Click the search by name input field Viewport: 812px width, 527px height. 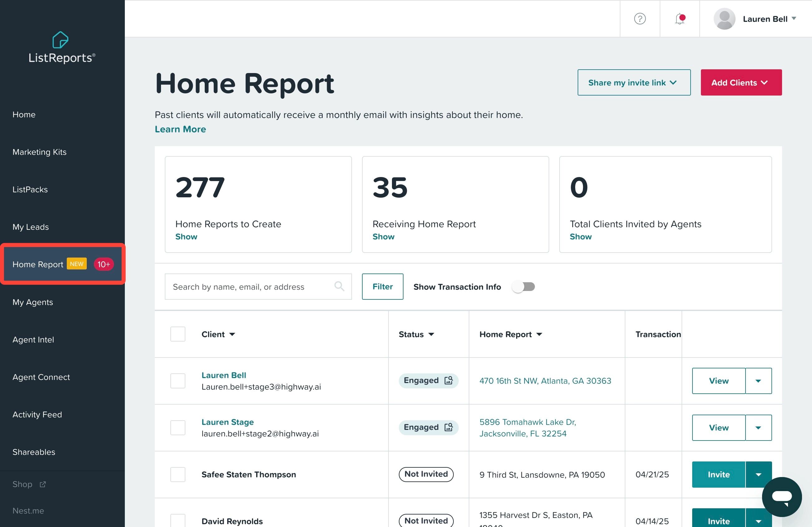(x=249, y=286)
